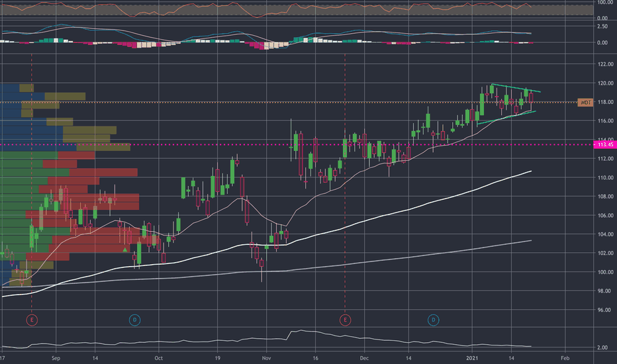The height and width of the screenshot is (364, 617).
Task: Select the green up-arrow marker on chart
Action: coord(125,250)
